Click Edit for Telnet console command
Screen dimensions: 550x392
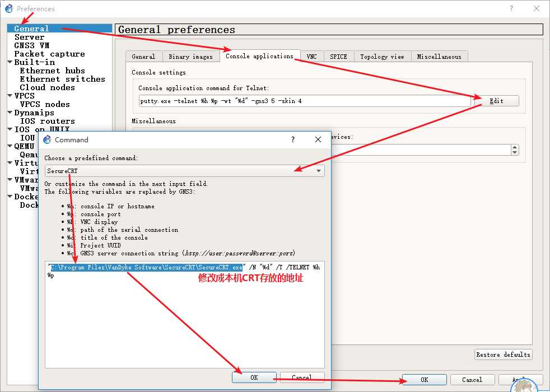tap(496, 101)
